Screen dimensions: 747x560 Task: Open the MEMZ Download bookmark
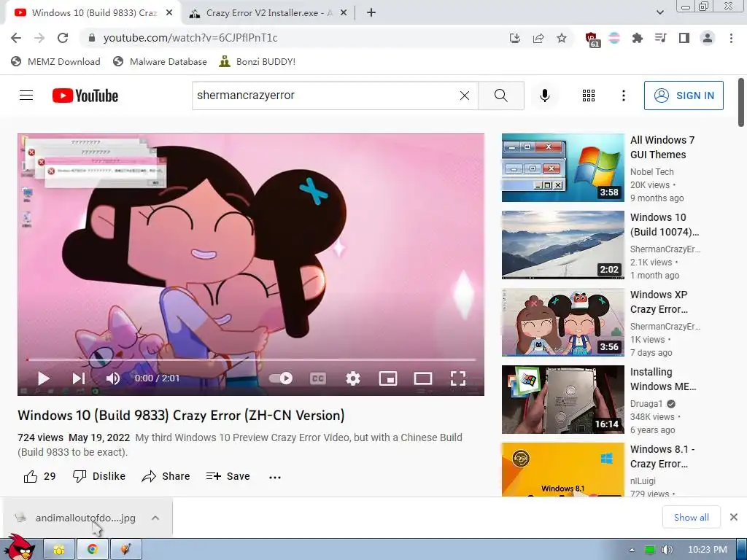[55, 62]
